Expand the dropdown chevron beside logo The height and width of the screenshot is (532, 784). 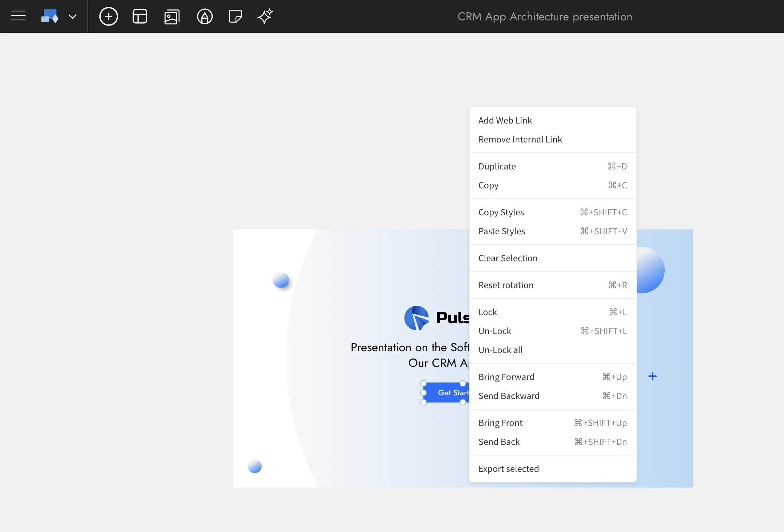(x=73, y=16)
